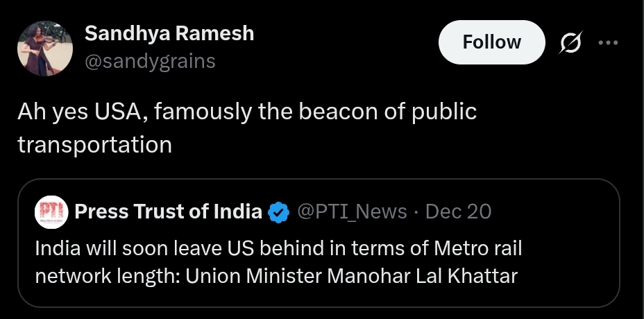Open the @PTI_News handle

[x=352, y=212]
